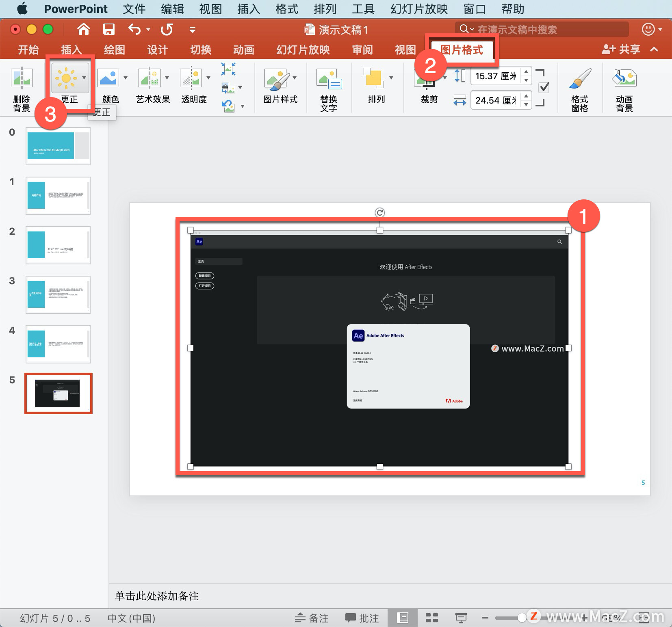Image resolution: width=672 pixels, height=627 pixels.
Task: Click the search in presentation field
Action: click(x=542, y=29)
